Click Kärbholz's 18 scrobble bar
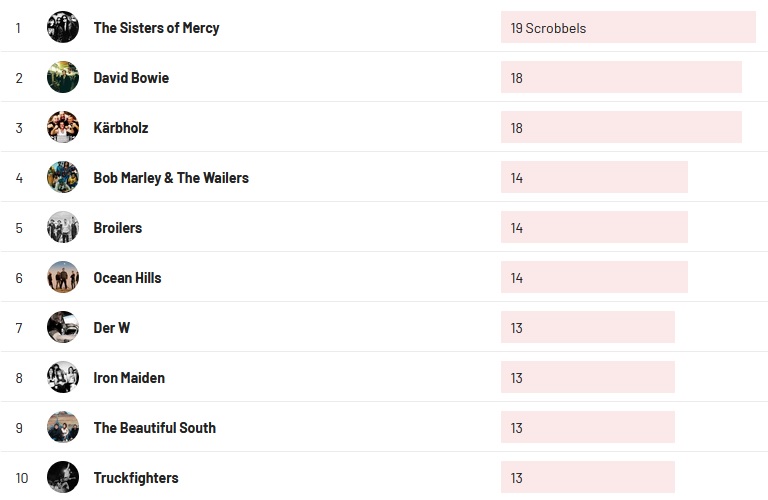This screenshot has height=500, width=768. point(621,128)
